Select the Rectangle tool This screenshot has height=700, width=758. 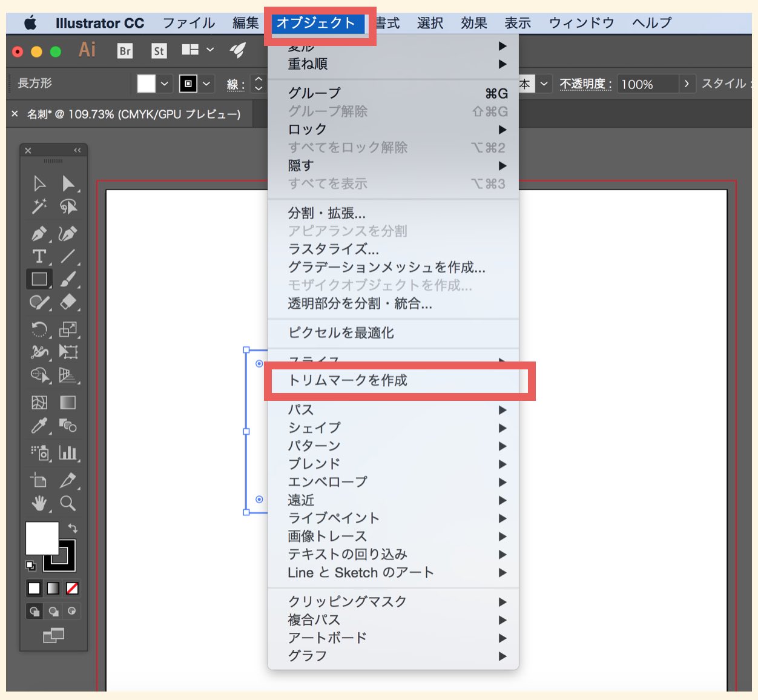click(39, 279)
